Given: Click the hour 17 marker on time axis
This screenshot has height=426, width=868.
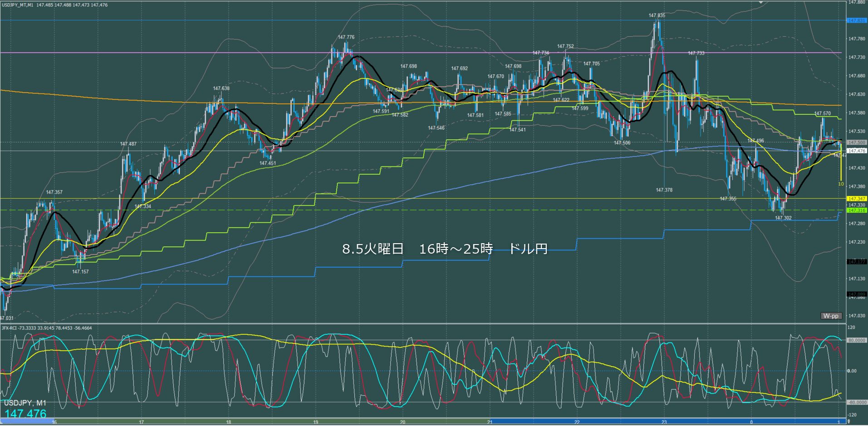Looking at the screenshot, I should 142,422.
